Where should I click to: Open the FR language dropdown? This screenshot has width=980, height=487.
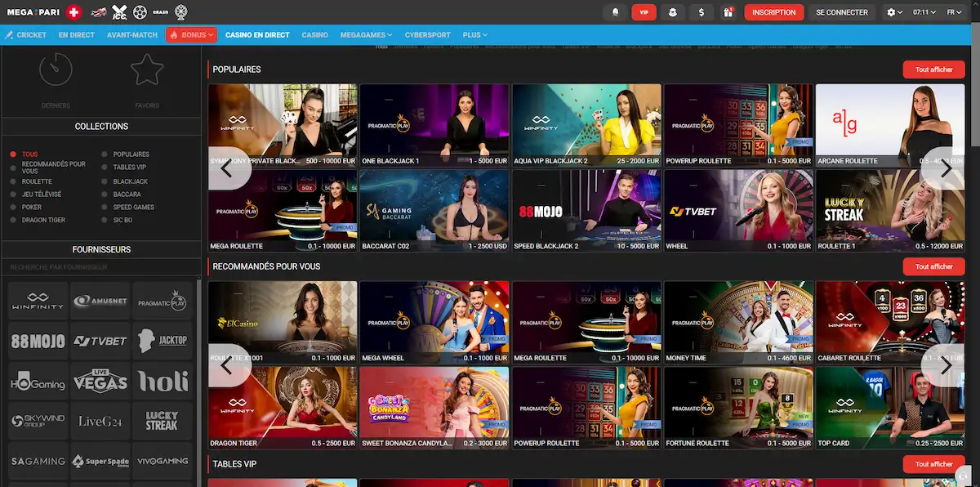pyautogui.click(x=955, y=12)
